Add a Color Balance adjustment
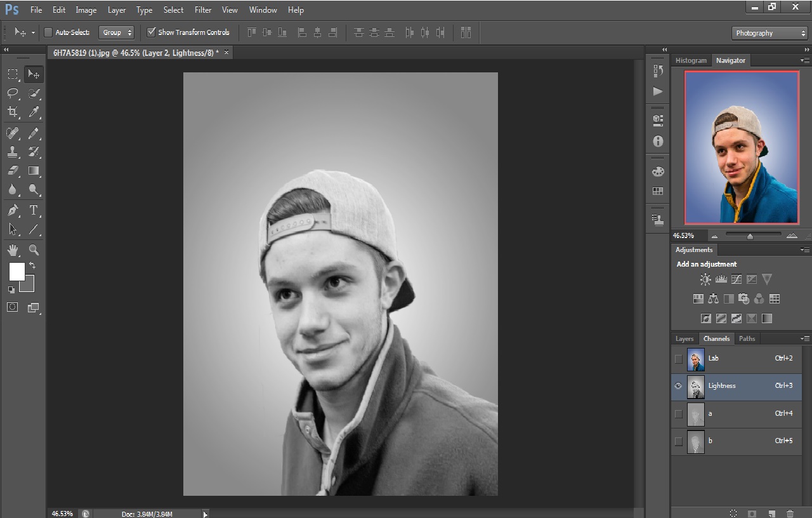This screenshot has height=518, width=812. point(713,298)
